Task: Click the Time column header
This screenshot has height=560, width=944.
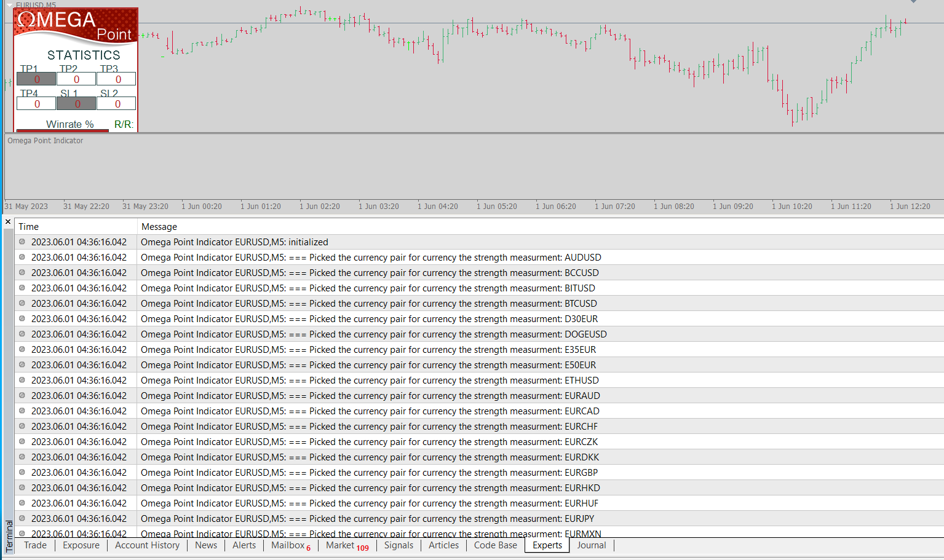Action: (x=76, y=227)
